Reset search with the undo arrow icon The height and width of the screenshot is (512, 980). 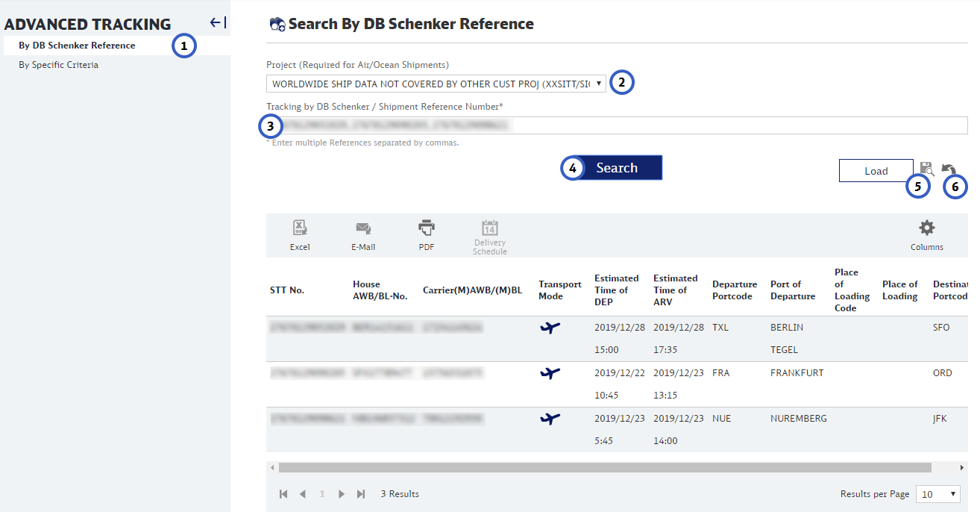click(949, 169)
